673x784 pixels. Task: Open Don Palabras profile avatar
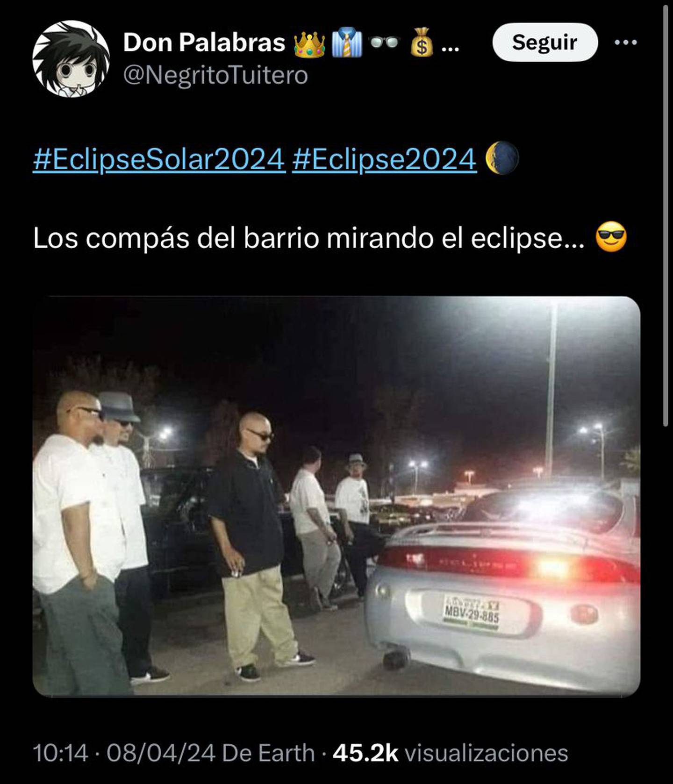[x=71, y=59]
